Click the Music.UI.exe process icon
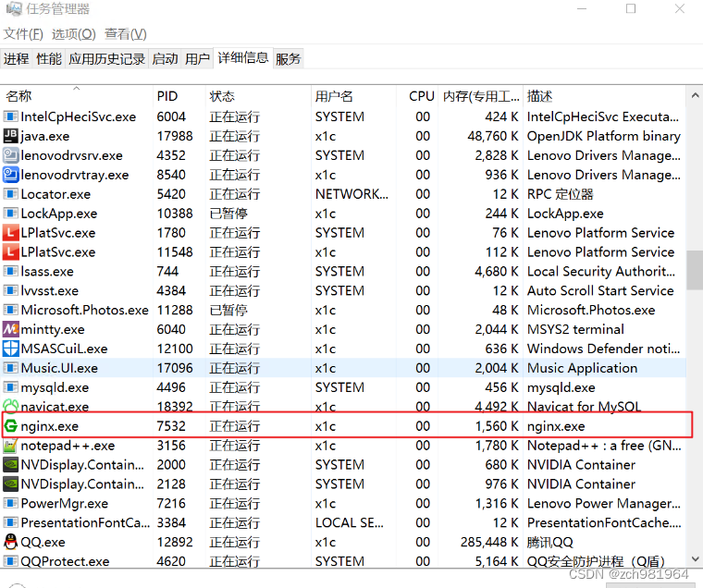The height and width of the screenshot is (588, 703). click(10, 368)
